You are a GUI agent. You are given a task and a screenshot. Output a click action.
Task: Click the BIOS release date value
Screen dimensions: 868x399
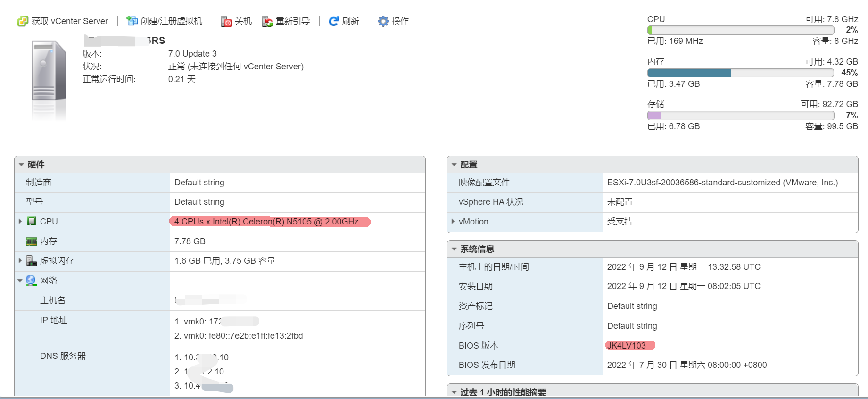[x=687, y=365]
